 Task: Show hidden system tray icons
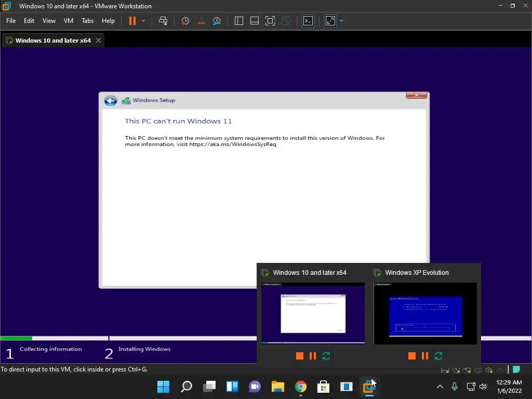tap(440, 387)
